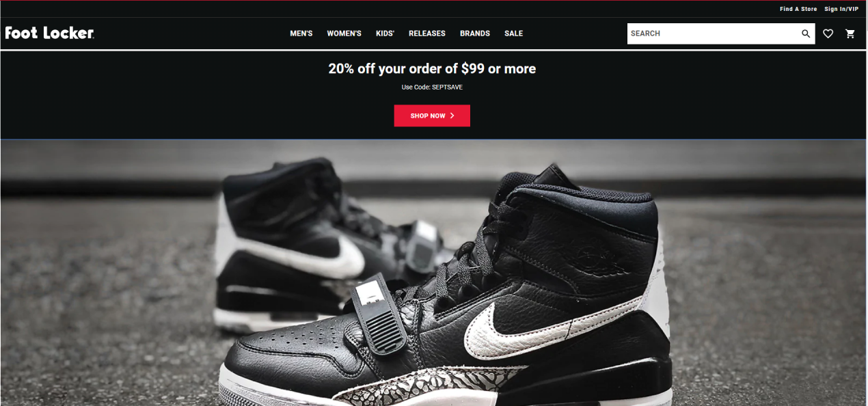Go to the RELEASES section
Image resolution: width=868 pixels, height=406 pixels.
pos(427,33)
